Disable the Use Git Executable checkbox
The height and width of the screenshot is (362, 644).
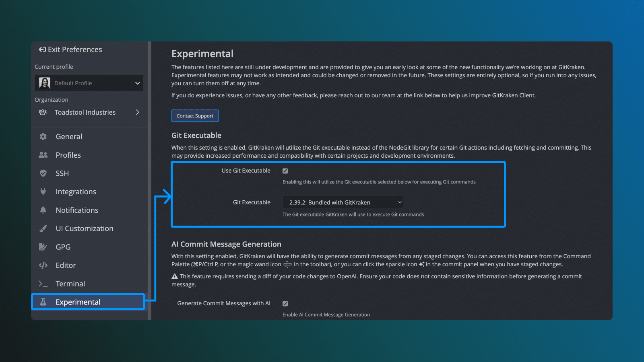tap(285, 171)
